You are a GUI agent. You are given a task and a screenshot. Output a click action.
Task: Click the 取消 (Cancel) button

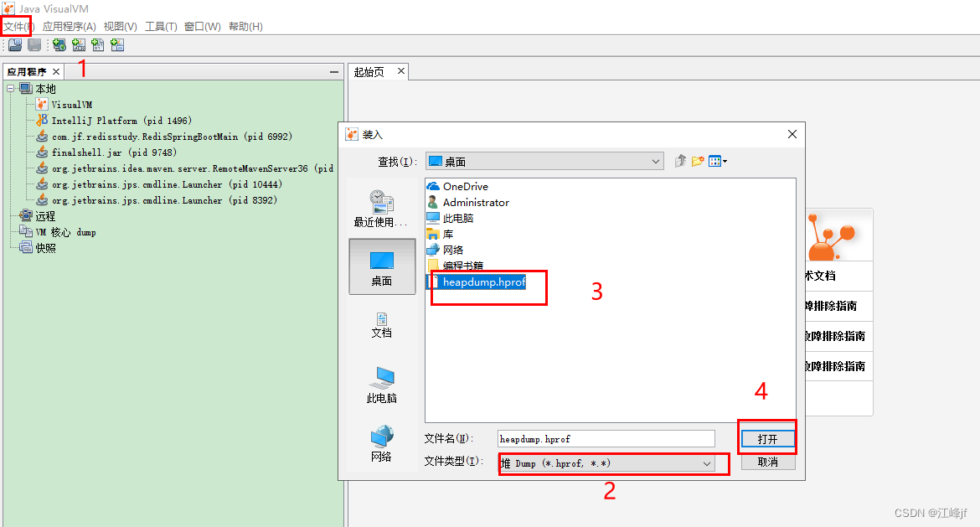pos(767,462)
